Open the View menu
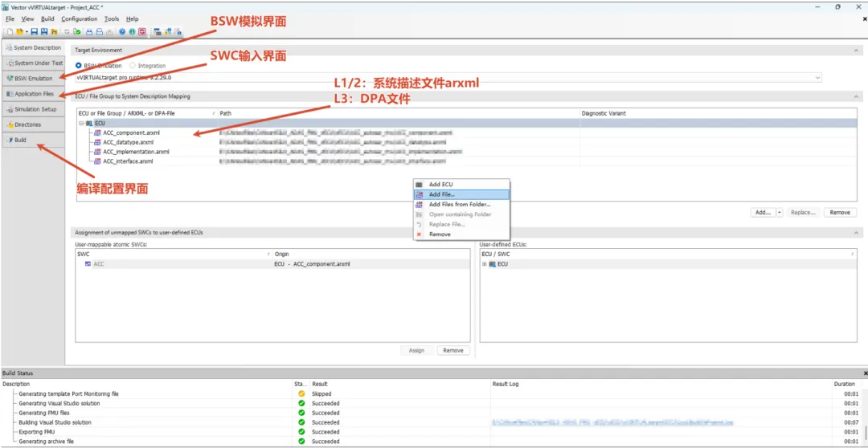Screen dimensions: 868x448 coord(27,18)
